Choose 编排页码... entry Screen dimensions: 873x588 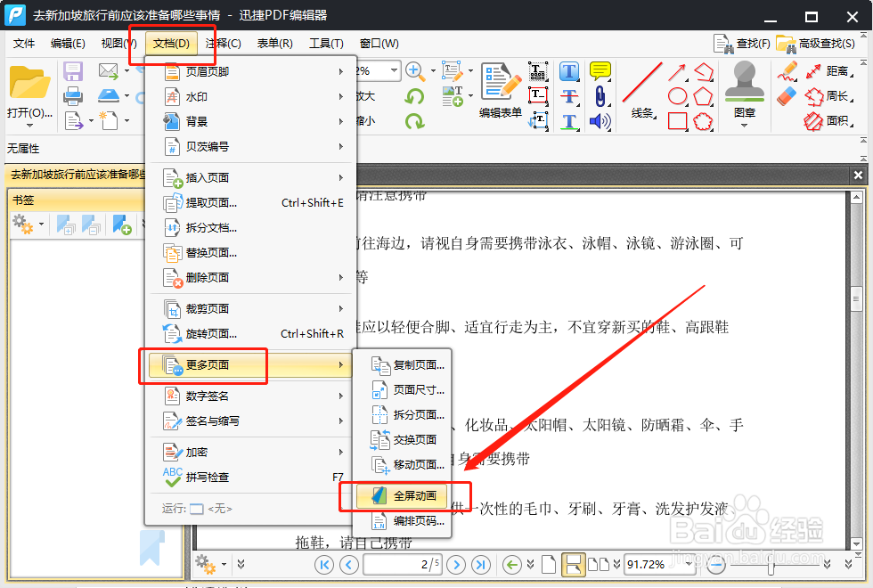pyautogui.click(x=402, y=521)
